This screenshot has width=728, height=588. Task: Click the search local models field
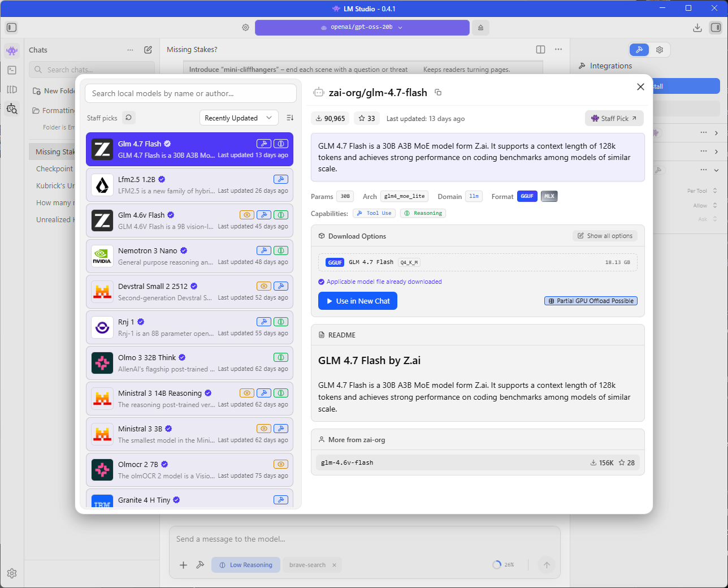click(190, 93)
